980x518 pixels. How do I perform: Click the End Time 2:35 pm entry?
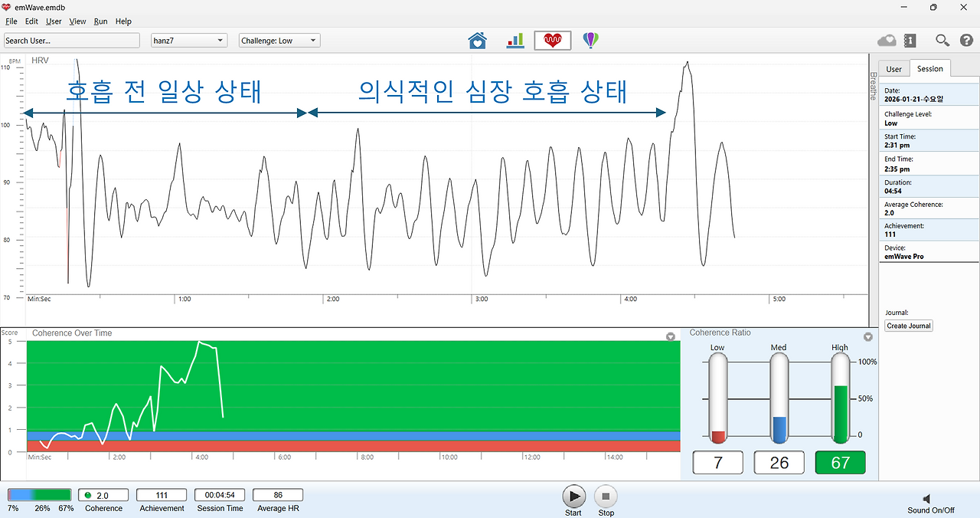click(929, 163)
